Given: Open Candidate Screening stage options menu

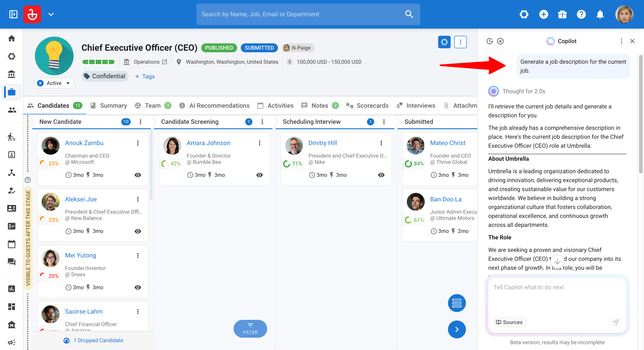Looking at the screenshot, I should click(262, 122).
